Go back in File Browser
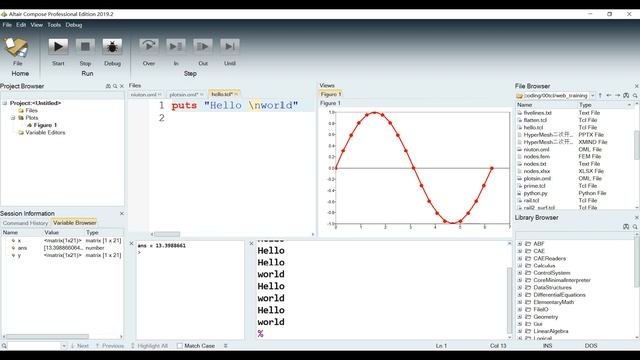The width and height of the screenshot is (640, 360). [x=609, y=96]
